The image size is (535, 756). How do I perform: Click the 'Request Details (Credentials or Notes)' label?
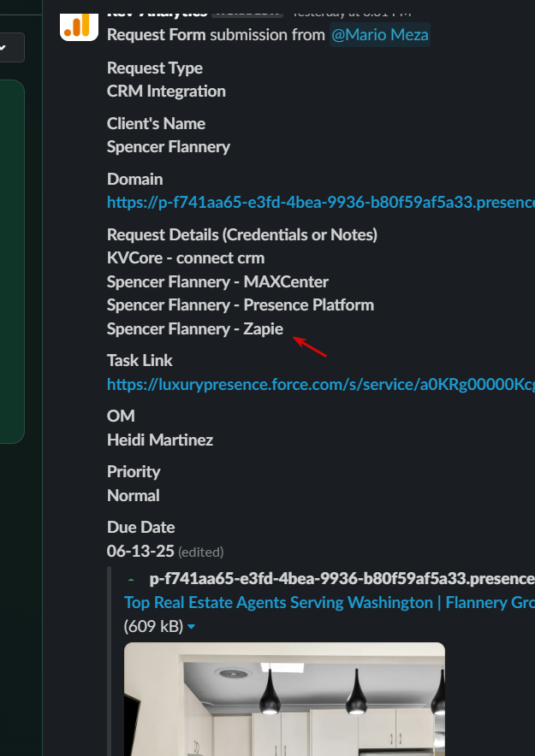click(x=242, y=235)
